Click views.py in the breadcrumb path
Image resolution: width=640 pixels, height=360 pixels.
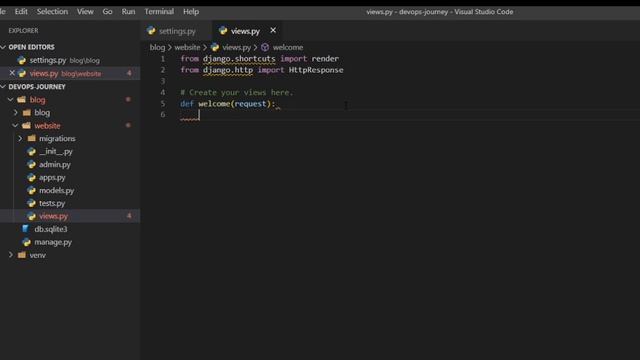point(237,47)
